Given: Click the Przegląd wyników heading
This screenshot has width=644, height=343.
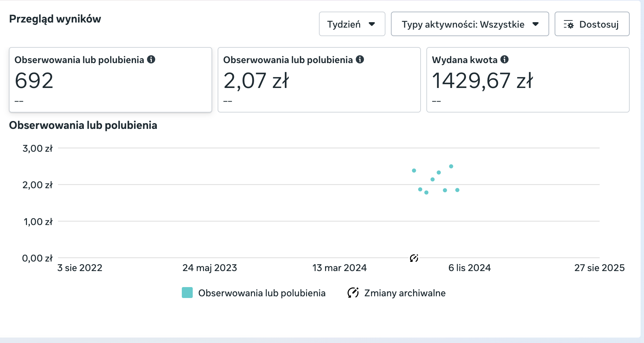Looking at the screenshot, I should coord(55,19).
